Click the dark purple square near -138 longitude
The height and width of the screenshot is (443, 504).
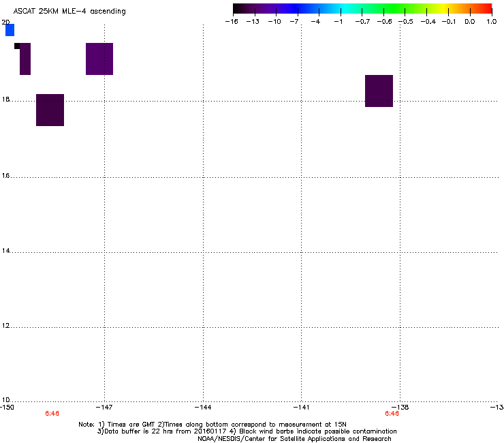pos(379,91)
